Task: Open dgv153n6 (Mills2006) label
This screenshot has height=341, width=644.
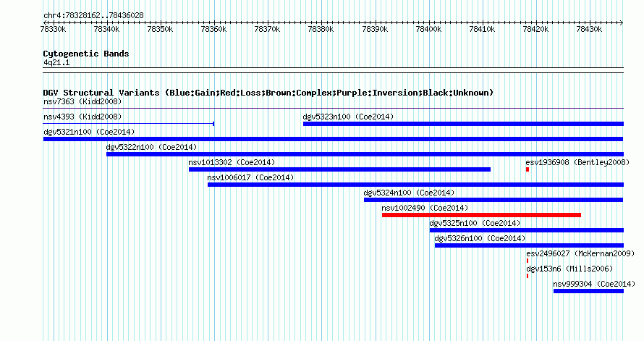Action: [569, 269]
